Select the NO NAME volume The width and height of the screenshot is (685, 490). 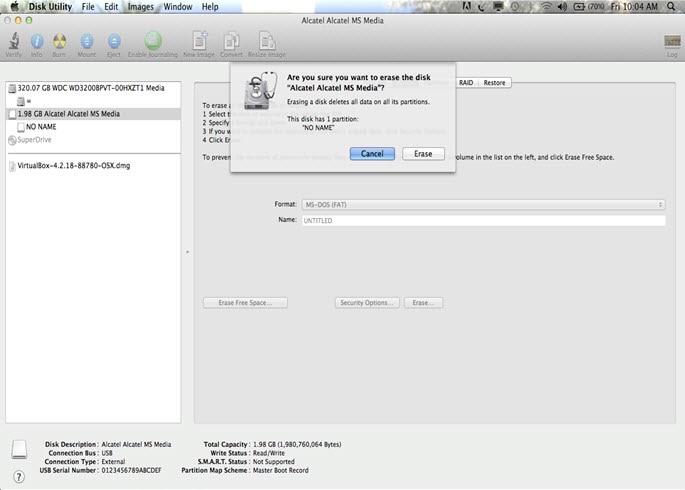point(93,127)
